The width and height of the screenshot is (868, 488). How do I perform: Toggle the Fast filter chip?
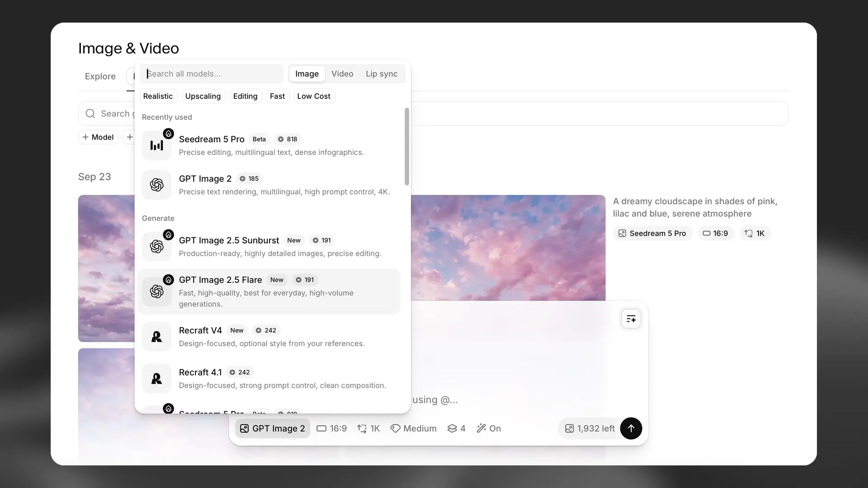coord(277,96)
